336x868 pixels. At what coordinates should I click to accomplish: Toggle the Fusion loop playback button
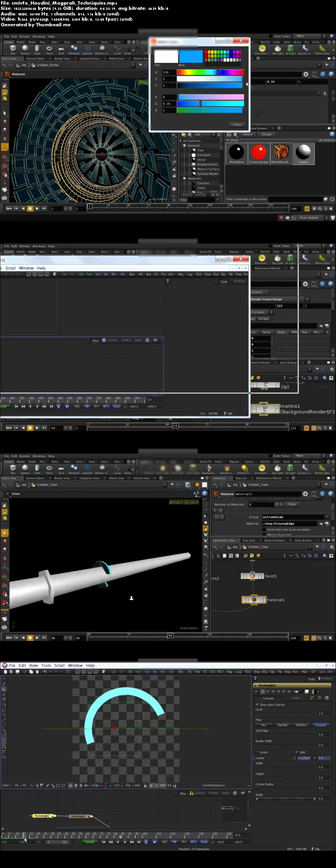tap(146, 842)
